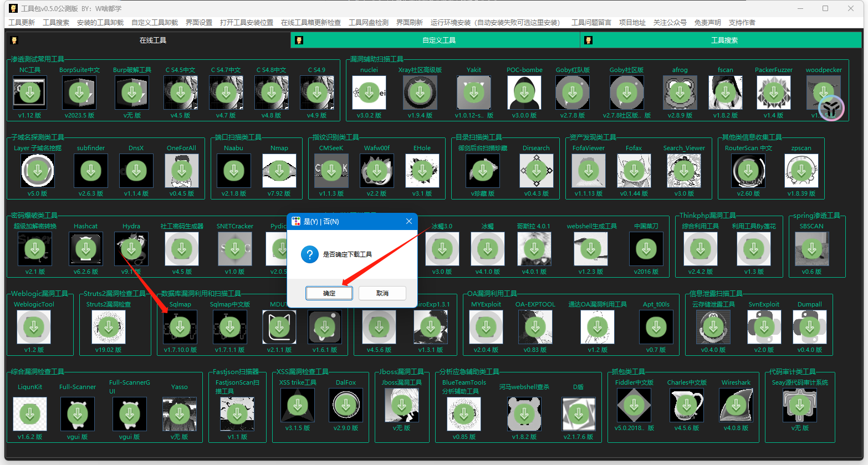Download the BlueTeamTools 分析辅助工具

pyautogui.click(x=464, y=414)
